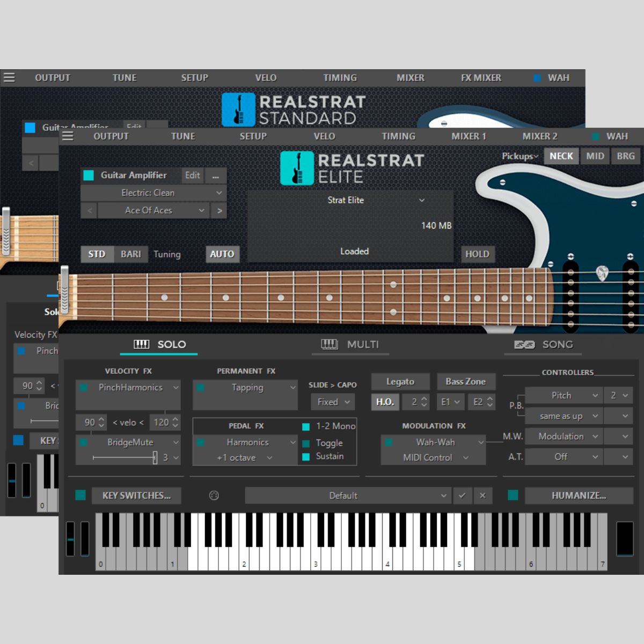Open the Bass Zone E1 dropdown
The height and width of the screenshot is (644, 644).
pyautogui.click(x=450, y=402)
